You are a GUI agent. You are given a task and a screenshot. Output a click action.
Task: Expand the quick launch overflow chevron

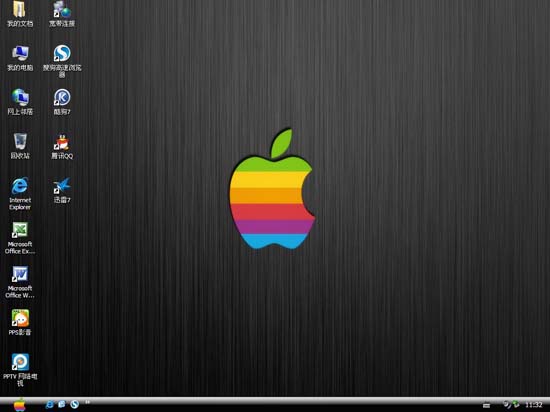click(87, 402)
